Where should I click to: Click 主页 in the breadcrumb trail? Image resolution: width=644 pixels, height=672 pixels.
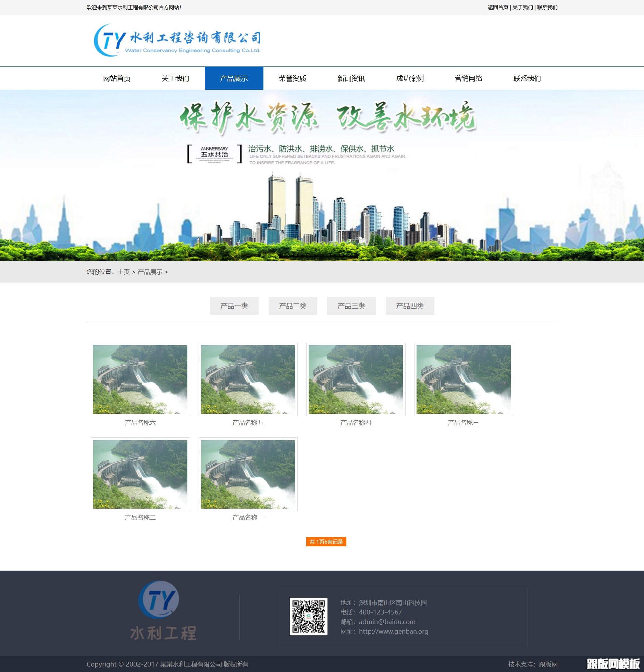123,272
